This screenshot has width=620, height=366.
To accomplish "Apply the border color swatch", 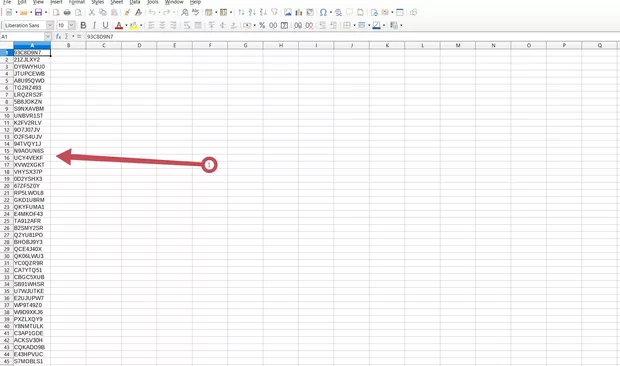I will [x=376, y=25].
